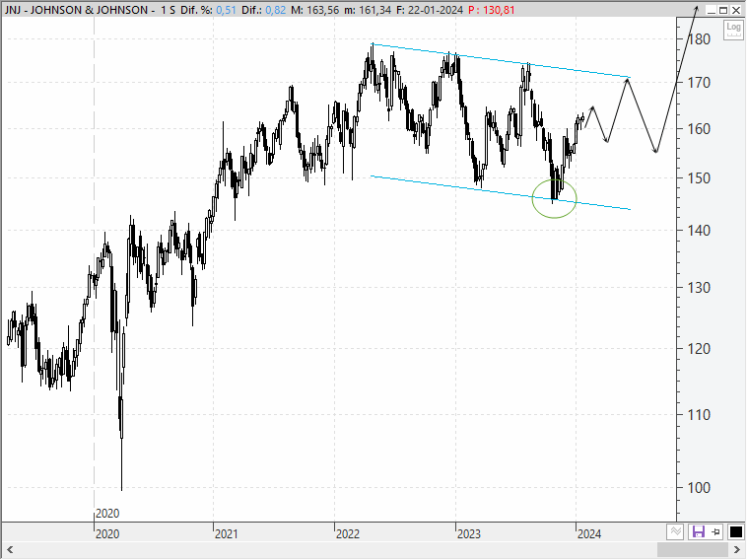Image resolution: width=747 pixels, height=560 pixels.
Task: Click the 2024 time axis label
Action: click(589, 533)
